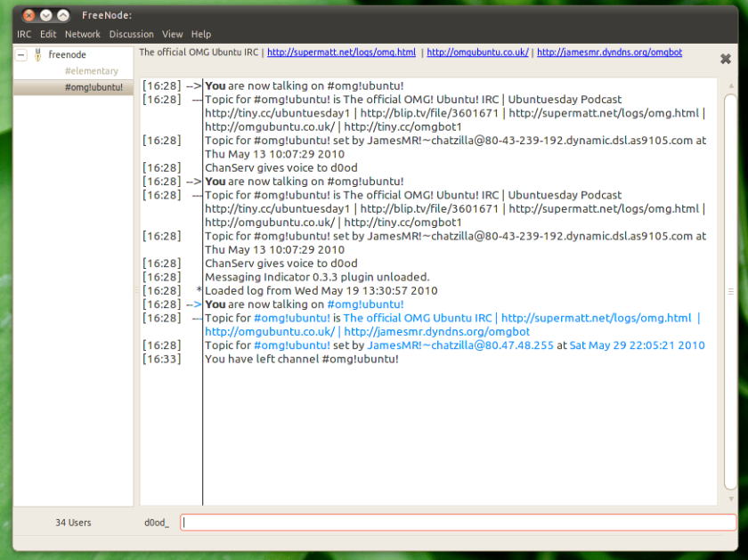The width and height of the screenshot is (748, 560).
Task: Click 'Sat May 29 22:05:21 2010' blue date
Action: coord(637,345)
